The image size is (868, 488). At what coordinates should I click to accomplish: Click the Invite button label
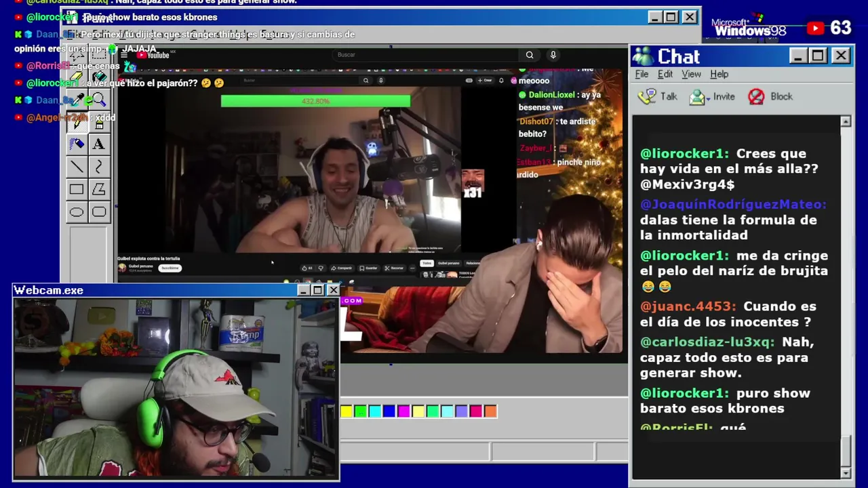pyautogui.click(x=724, y=97)
